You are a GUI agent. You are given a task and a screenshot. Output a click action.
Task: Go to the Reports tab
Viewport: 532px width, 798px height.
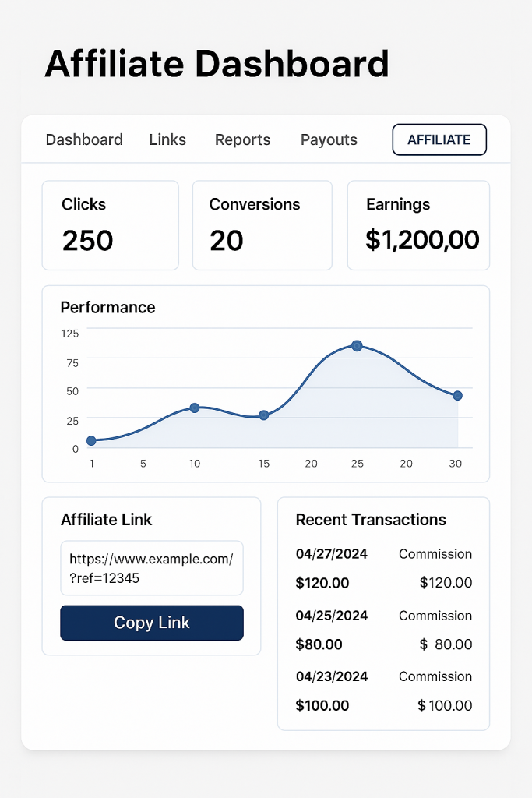(x=242, y=140)
